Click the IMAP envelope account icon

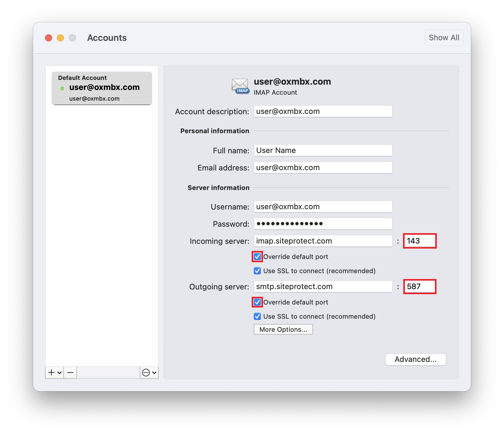click(x=240, y=86)
